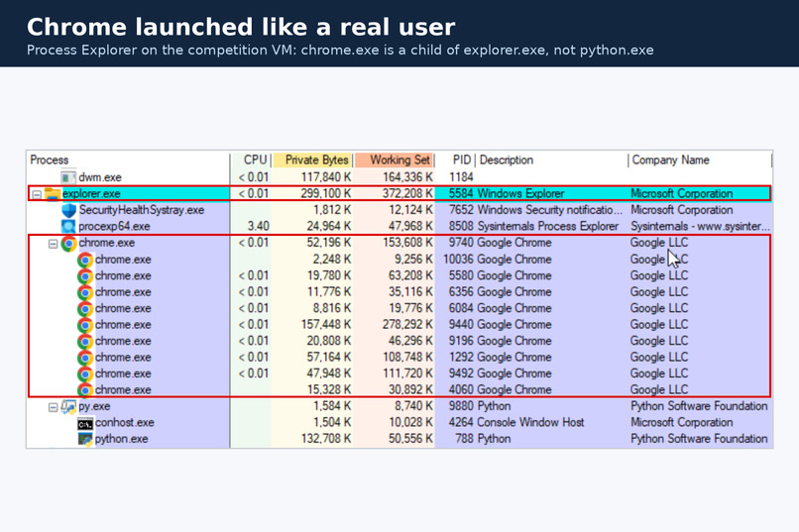Image resolution: width=799 pixels, height=532 pixels.
Task: Click the 3.40 CPU value
Action: click(258, 226)
